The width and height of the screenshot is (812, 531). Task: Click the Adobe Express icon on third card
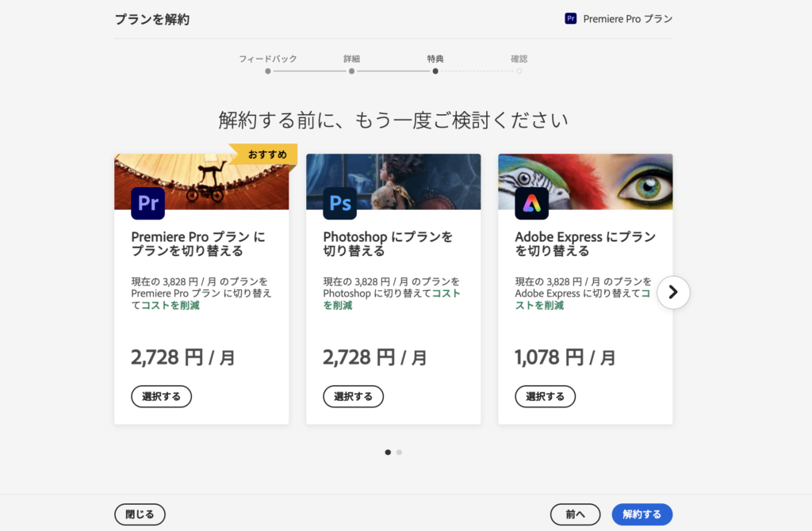pos(532,204)
